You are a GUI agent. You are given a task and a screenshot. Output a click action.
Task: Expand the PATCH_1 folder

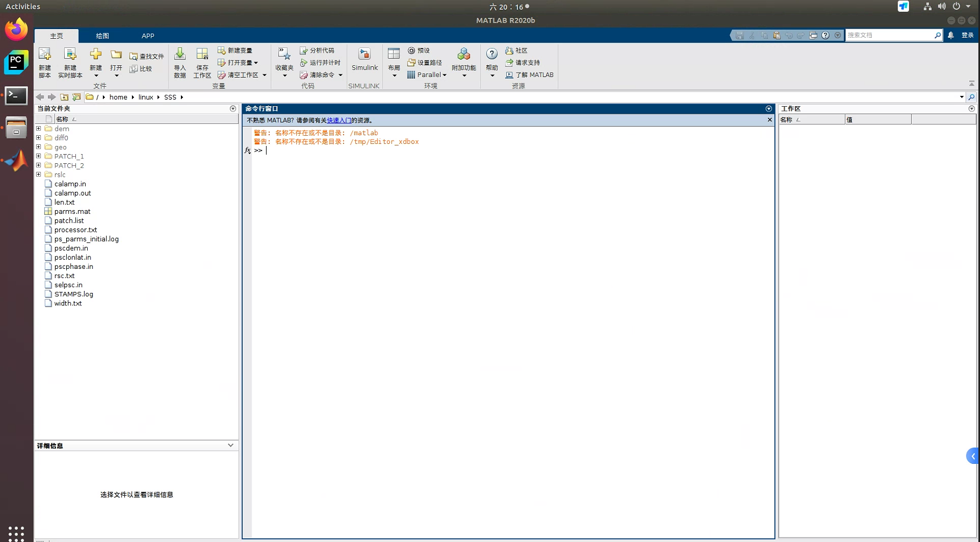click(x=39, y=156)
